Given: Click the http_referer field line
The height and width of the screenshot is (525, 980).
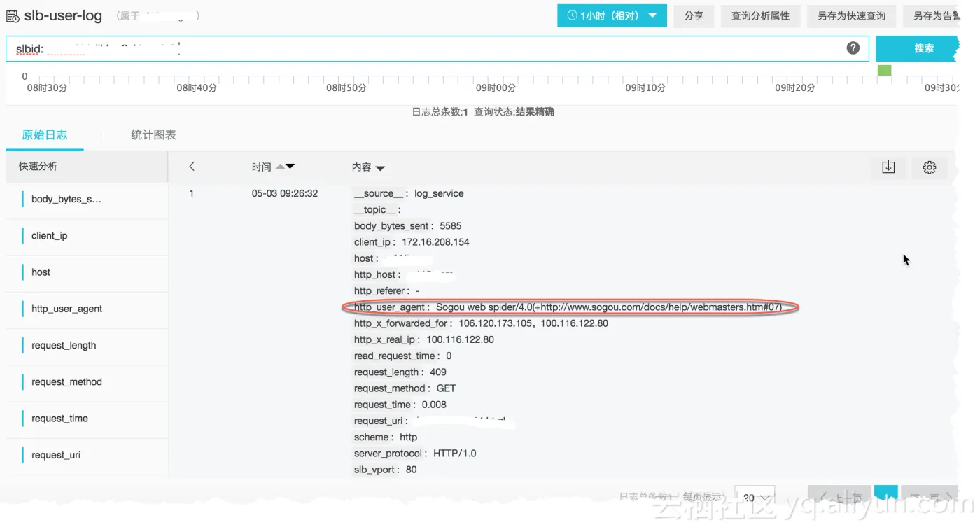Looking at the screenshot, I should 387,291.
